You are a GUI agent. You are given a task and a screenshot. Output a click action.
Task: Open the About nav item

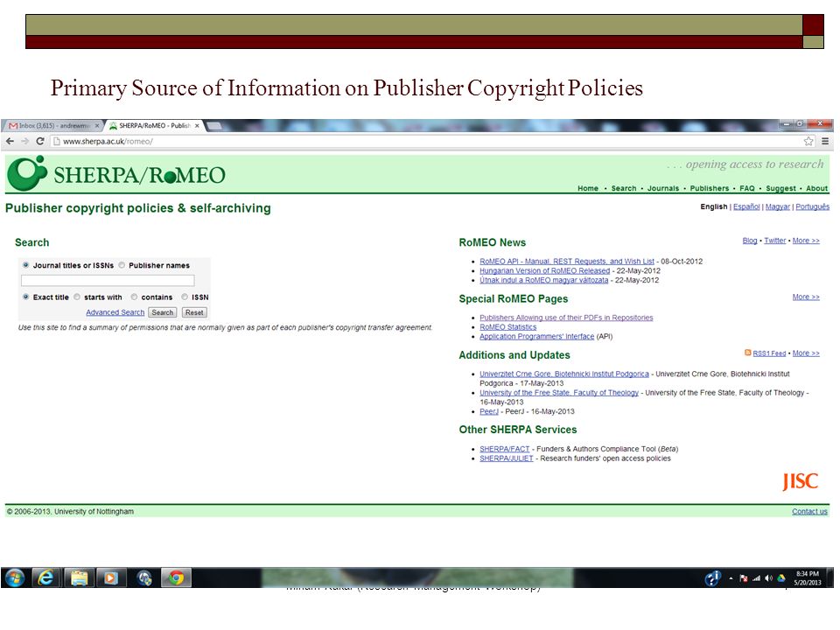817,188
